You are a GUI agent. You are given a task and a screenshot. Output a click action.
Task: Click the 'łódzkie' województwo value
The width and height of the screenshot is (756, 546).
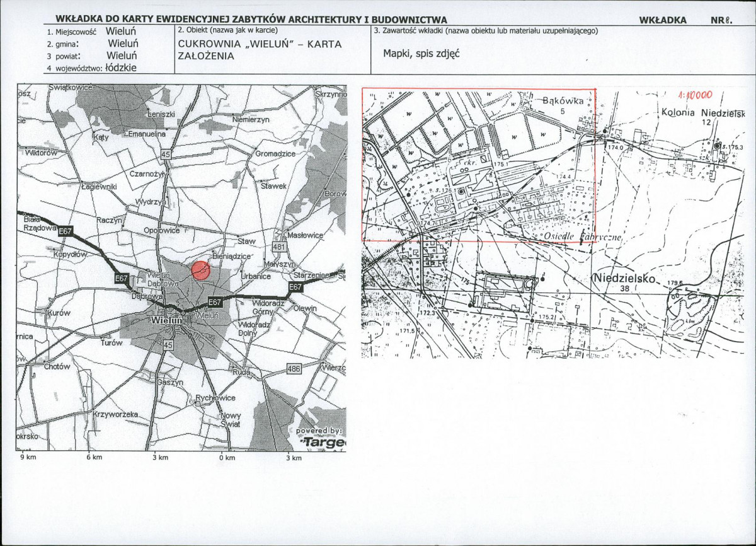(121, 67)
